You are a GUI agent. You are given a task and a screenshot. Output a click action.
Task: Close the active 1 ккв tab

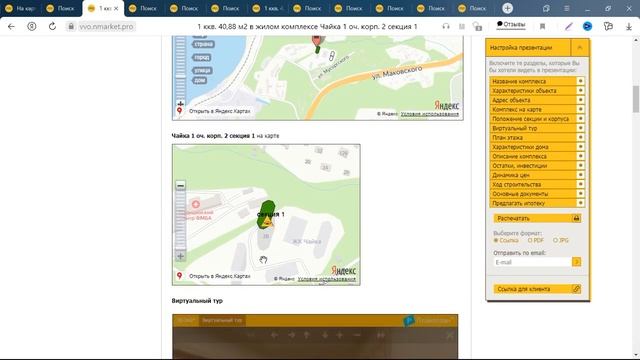116,8
